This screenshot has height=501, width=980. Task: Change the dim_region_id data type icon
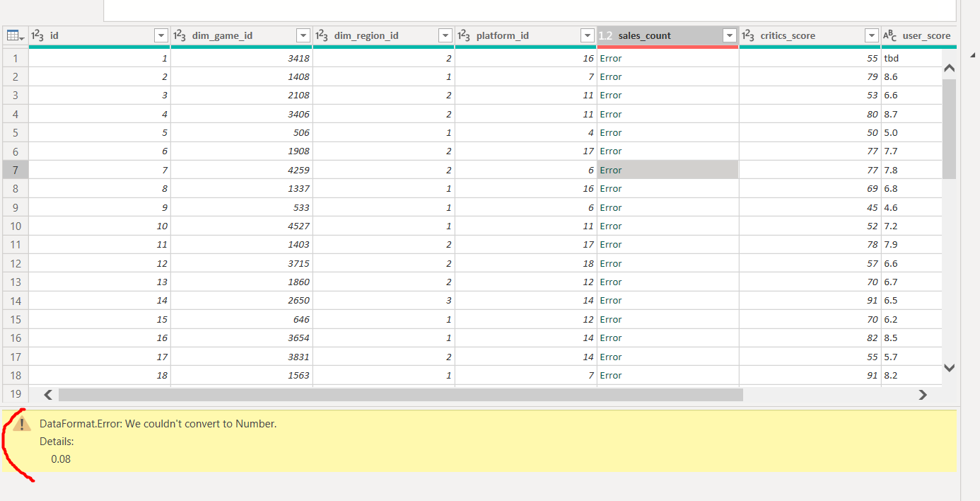(x=322, y=35)
